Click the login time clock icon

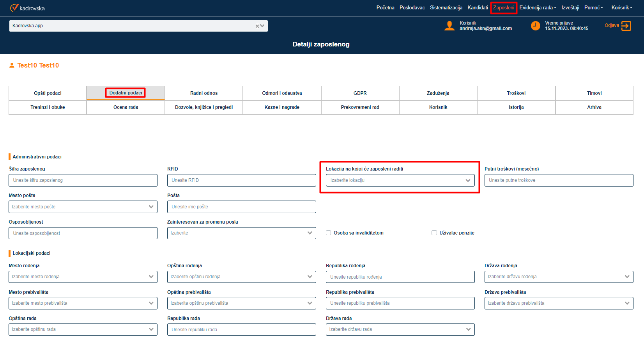(536, 26)
